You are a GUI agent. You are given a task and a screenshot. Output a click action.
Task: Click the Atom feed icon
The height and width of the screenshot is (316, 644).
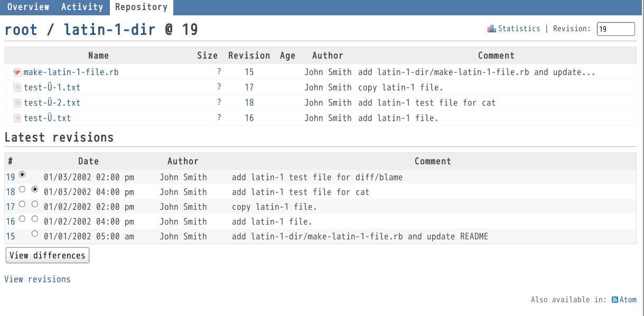pos(615,300)
